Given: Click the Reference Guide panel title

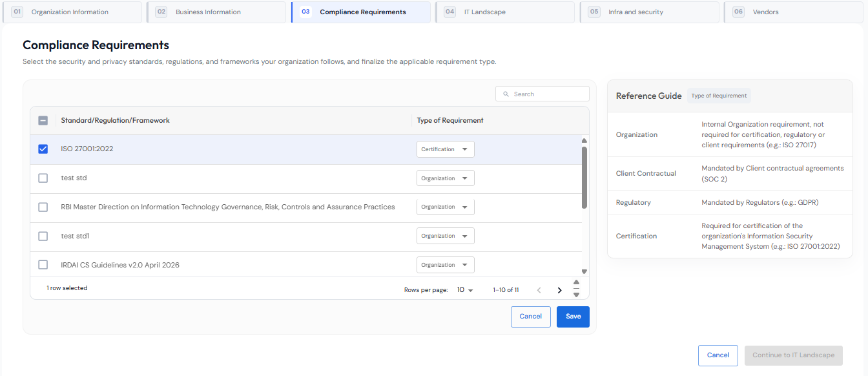Looking at the screenshot, I should (649, 96).
